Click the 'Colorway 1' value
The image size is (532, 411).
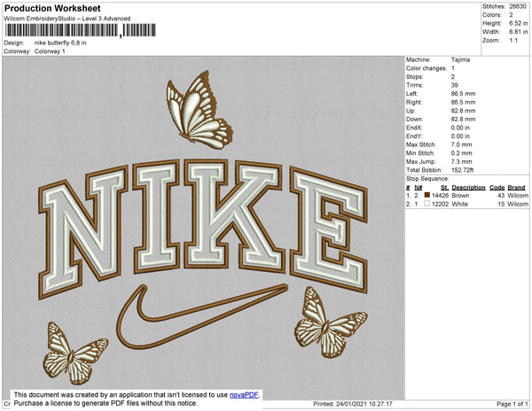click(50, 51)
